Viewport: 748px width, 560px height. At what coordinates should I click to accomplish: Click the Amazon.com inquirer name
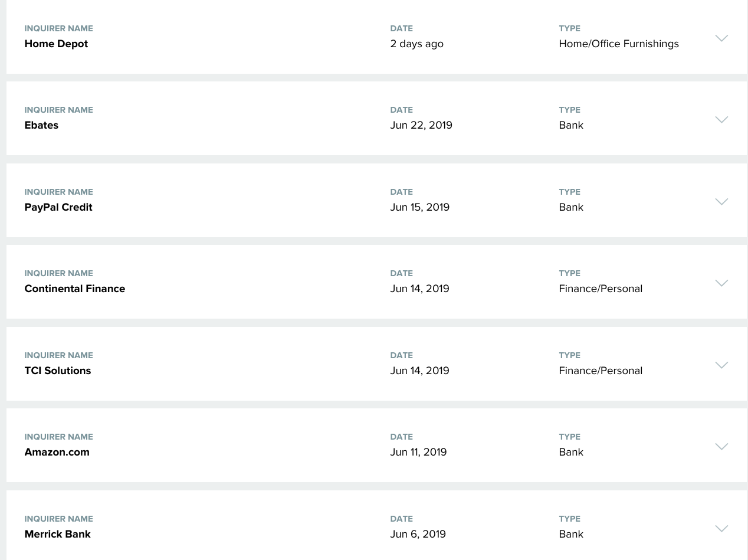[57, 452]
